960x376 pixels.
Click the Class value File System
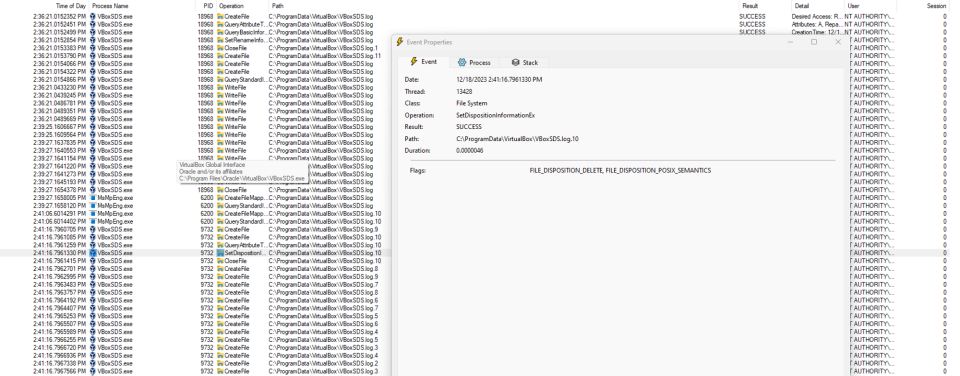coord(471,103)
